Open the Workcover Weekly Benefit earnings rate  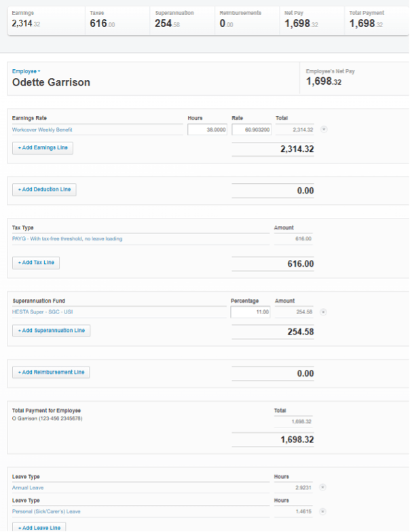tap(42, 130)
